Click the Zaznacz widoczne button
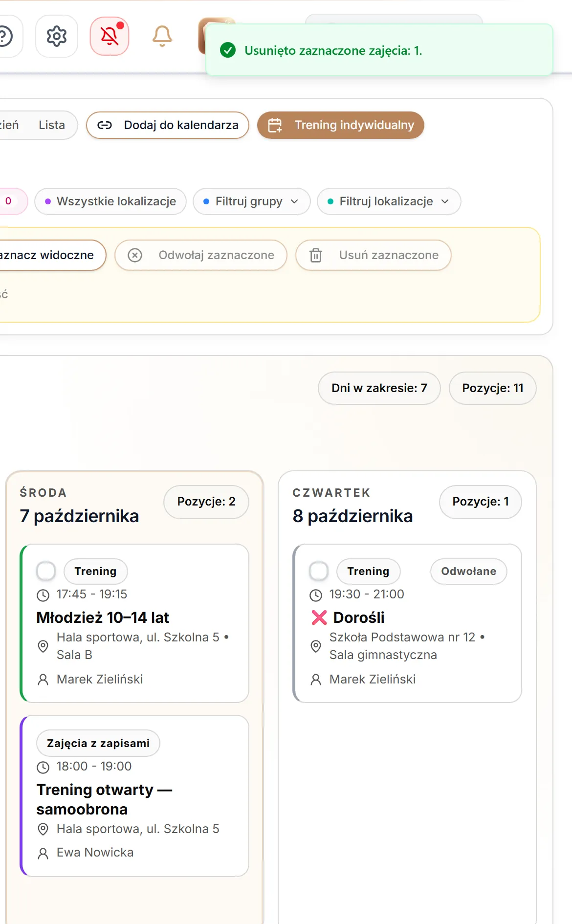This screenshot has width=572, height=924. click(x=49, y=255)
